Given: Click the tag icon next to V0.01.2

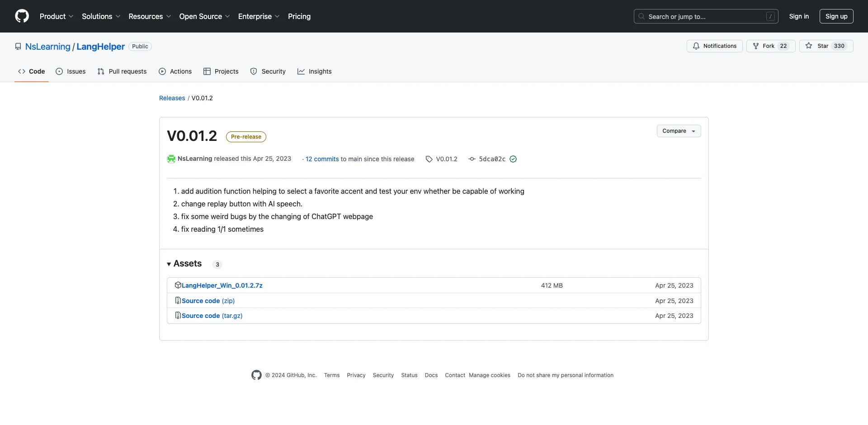Looking at the screenshot, I should [429, 159].
